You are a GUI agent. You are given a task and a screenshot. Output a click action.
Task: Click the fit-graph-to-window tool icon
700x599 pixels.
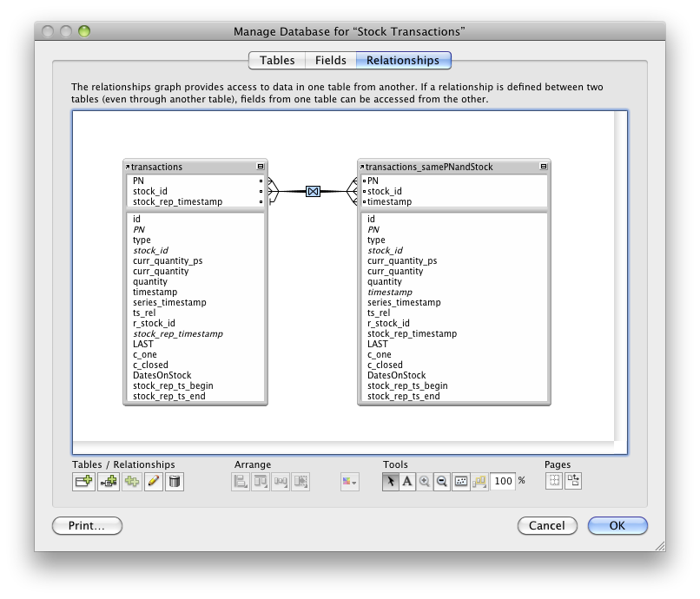[460, 482]
